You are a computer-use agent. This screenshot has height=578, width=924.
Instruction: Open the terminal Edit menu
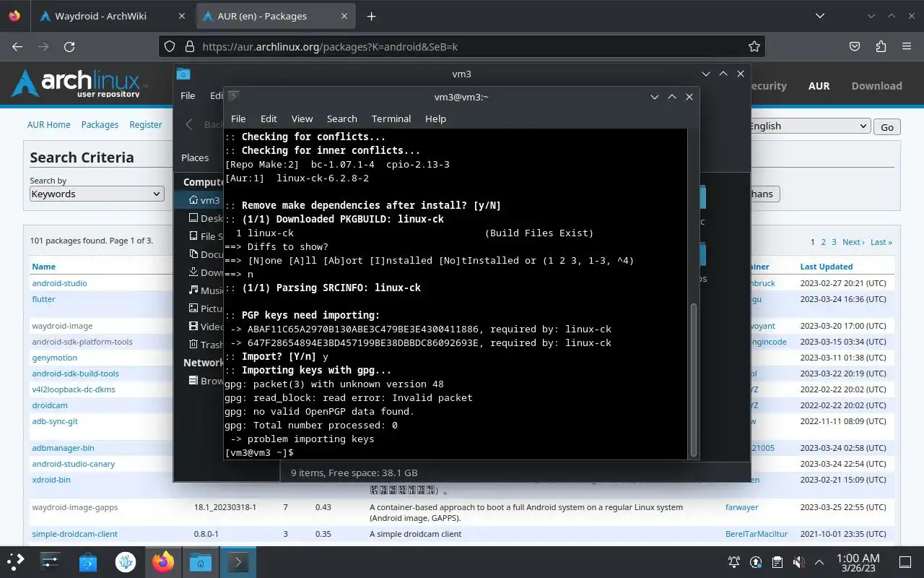pos(269,118)
